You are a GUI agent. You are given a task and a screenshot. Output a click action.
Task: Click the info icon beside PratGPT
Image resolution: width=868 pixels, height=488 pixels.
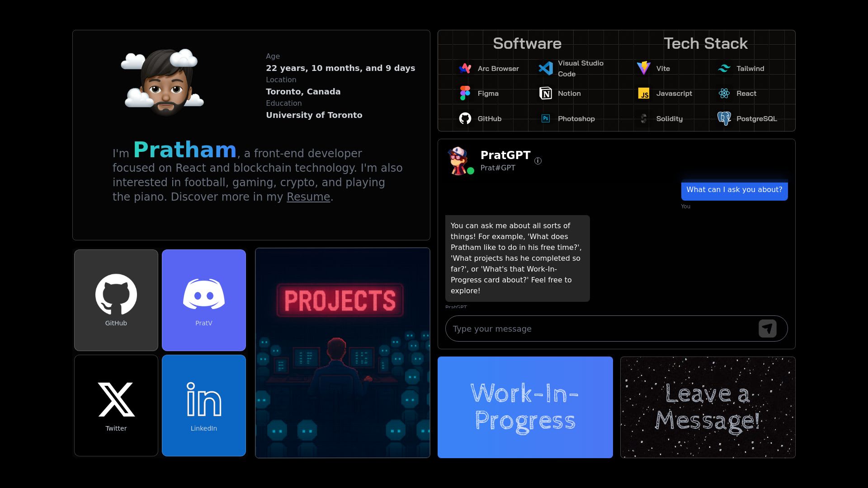click(x=538, y=161)
